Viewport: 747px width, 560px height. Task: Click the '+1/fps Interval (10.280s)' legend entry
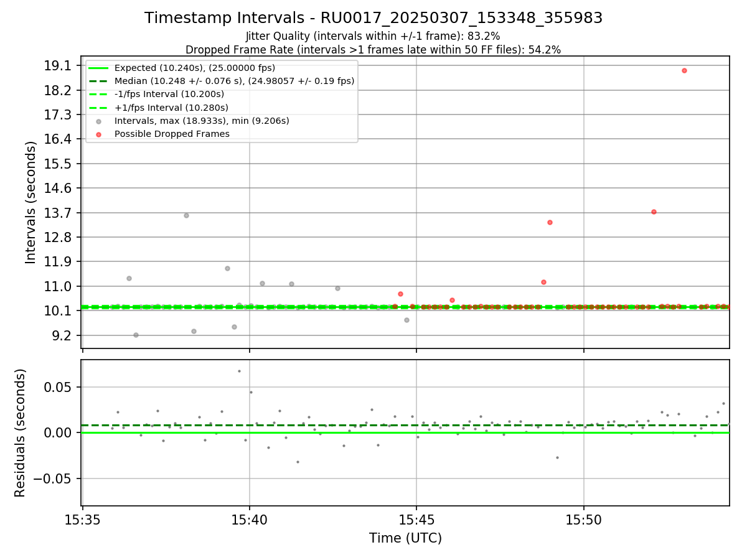(171, 108)
